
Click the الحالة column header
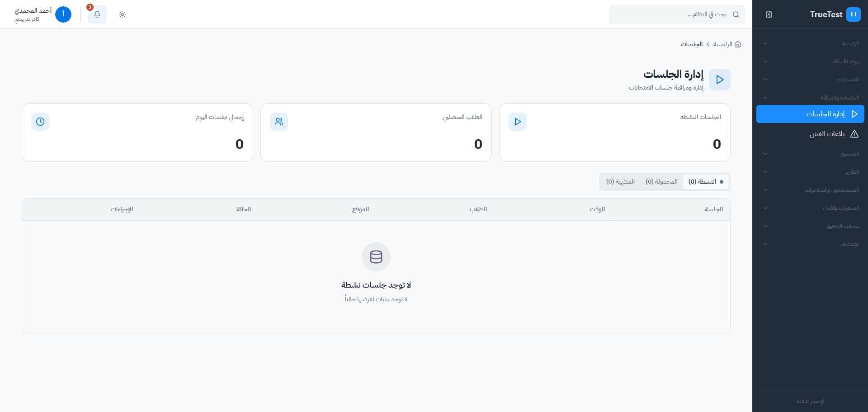pyautogui.click(x=244, y=209)
